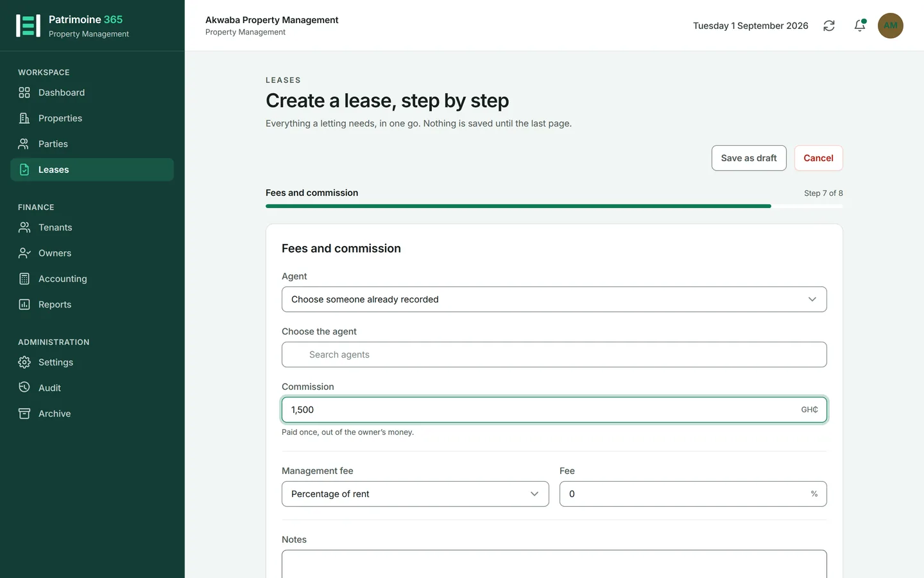Select Leases in the sidebar
The width and height of the screenshot is (924, 578).
(x=92, y=170)
